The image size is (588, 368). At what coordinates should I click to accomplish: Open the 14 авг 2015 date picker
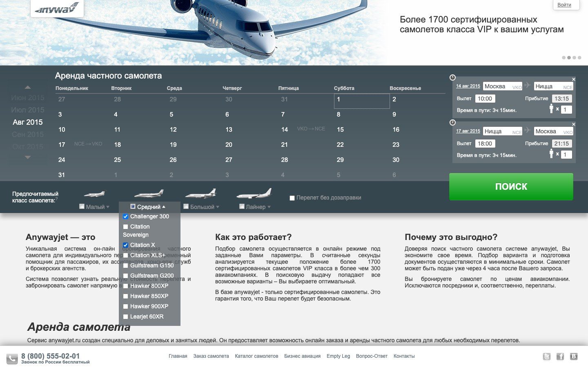(x=468, y=86)
